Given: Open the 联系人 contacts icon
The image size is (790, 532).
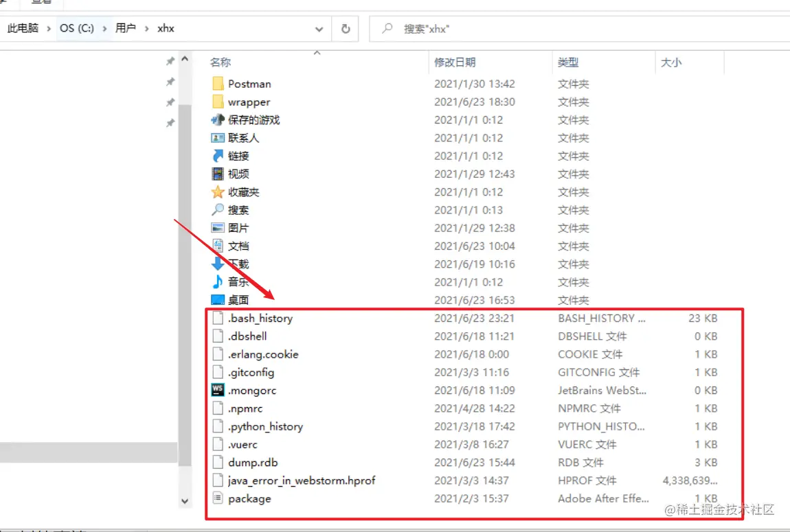Looking at the screenshot, I should pos(218,138).
